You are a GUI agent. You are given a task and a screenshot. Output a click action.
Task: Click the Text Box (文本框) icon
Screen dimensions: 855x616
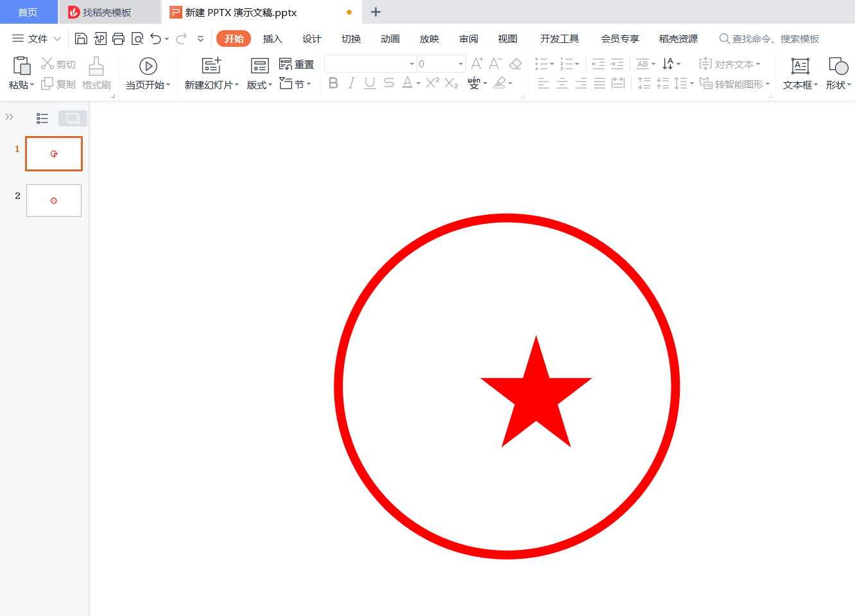tap(800, 65)
